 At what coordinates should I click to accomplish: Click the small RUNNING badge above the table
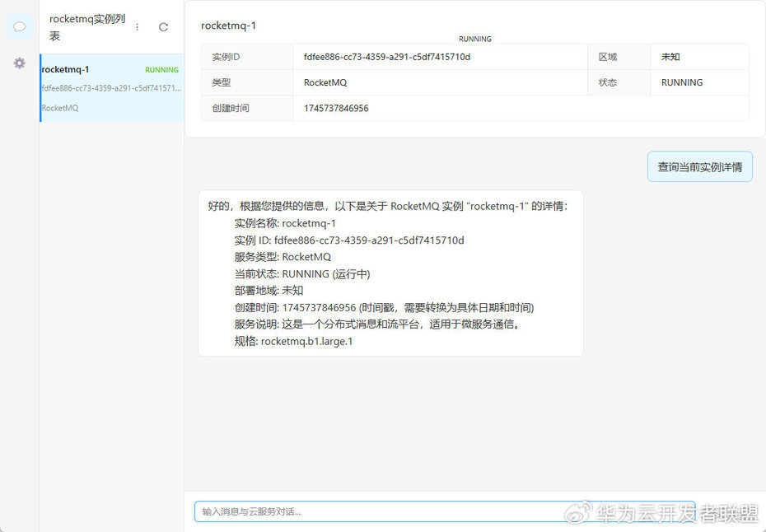(475, 39)
